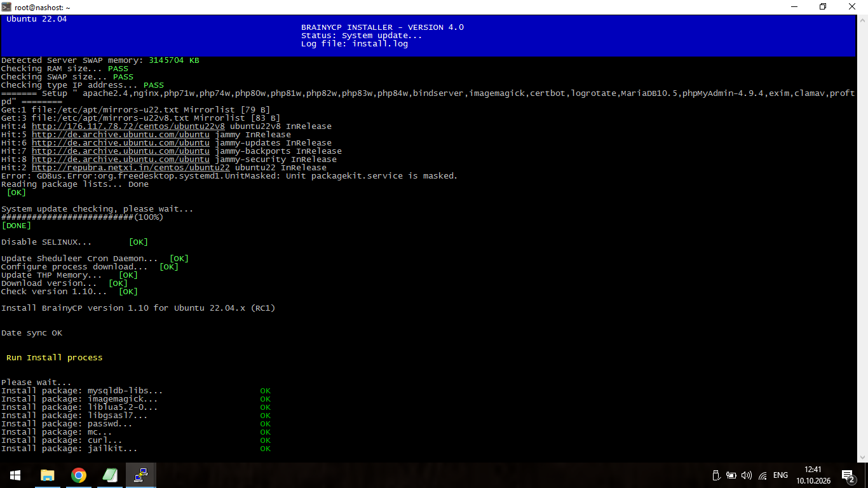The height and width of the screenshot is (488, 868).
Task: Click de.archive.ubuntu.com URL on the jammy-backports line
Action: (x=121, y=151)
